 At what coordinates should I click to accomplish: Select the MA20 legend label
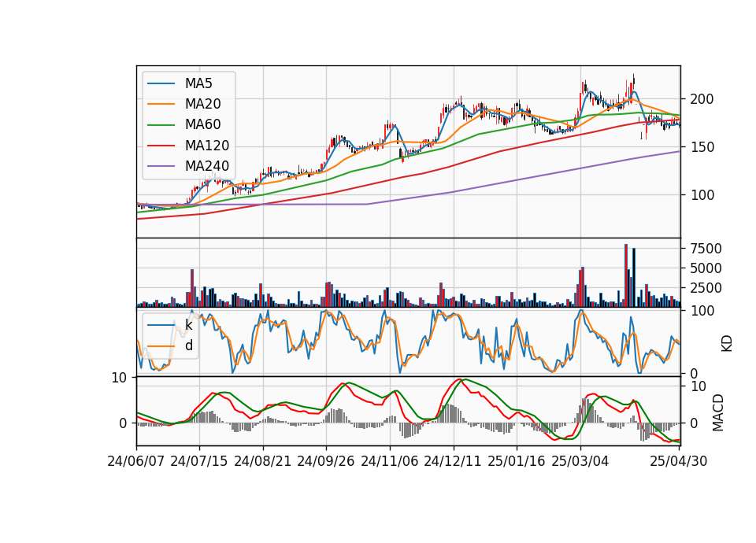pos(203,104)
